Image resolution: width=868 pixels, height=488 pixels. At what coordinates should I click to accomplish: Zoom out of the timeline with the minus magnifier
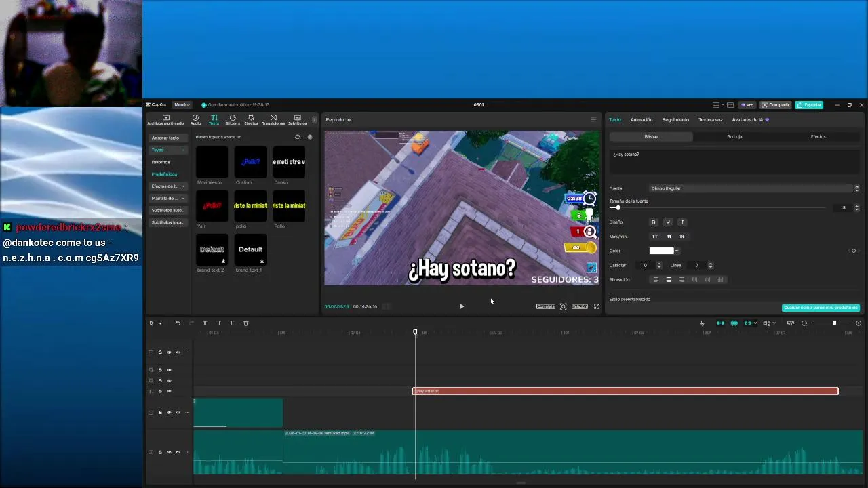coord(804,323)
